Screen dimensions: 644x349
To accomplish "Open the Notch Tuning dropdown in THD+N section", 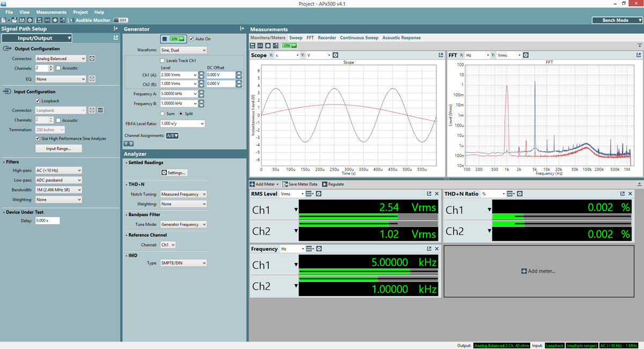I will 183,194.
